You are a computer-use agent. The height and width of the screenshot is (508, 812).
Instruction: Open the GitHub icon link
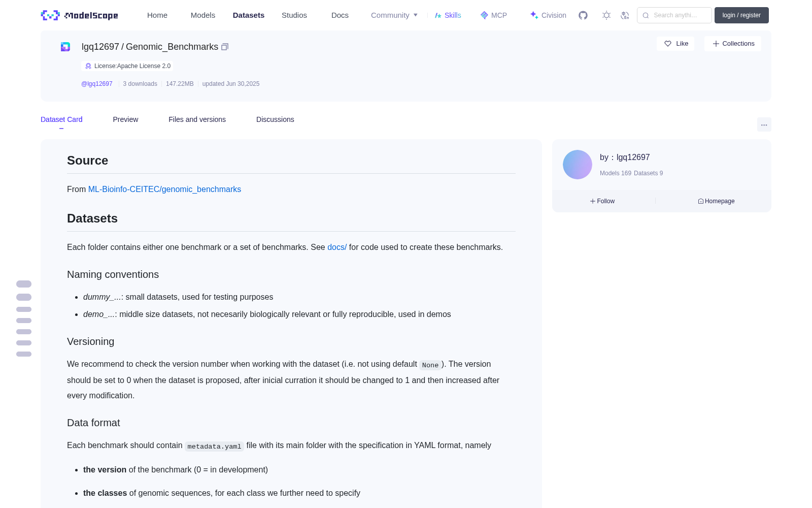(x=583, y=15)
